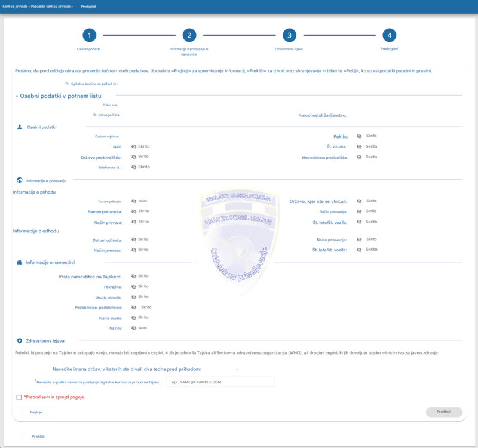Click step 3 circle Zdravstvena izjava

tap(289, 35)
